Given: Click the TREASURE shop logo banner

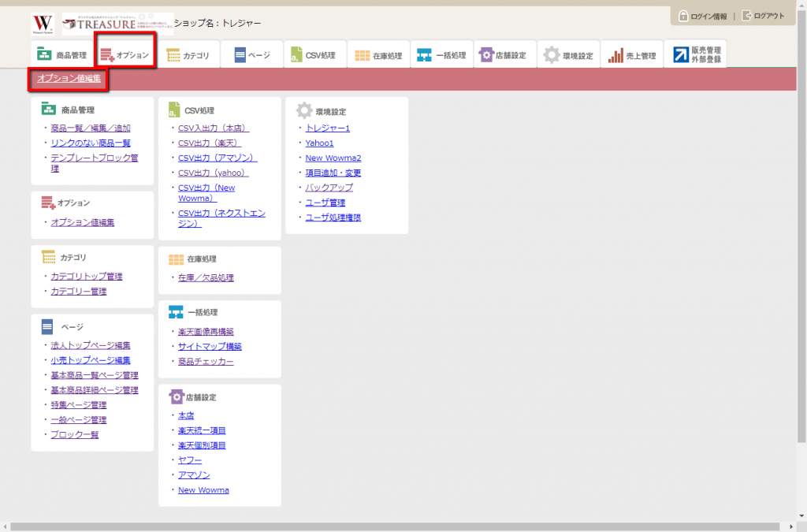Looking at the screenshot, I should [x=117, y=24].
